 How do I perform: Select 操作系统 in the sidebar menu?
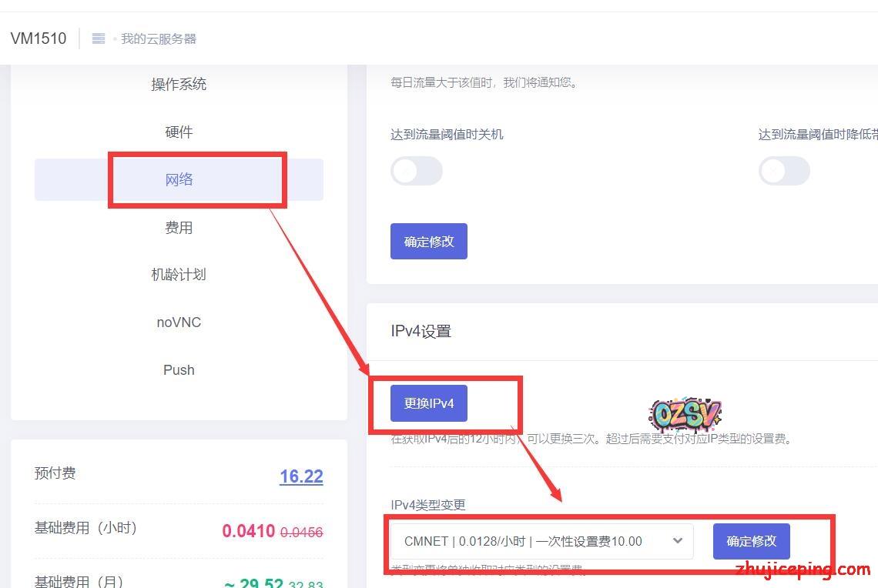179,85
